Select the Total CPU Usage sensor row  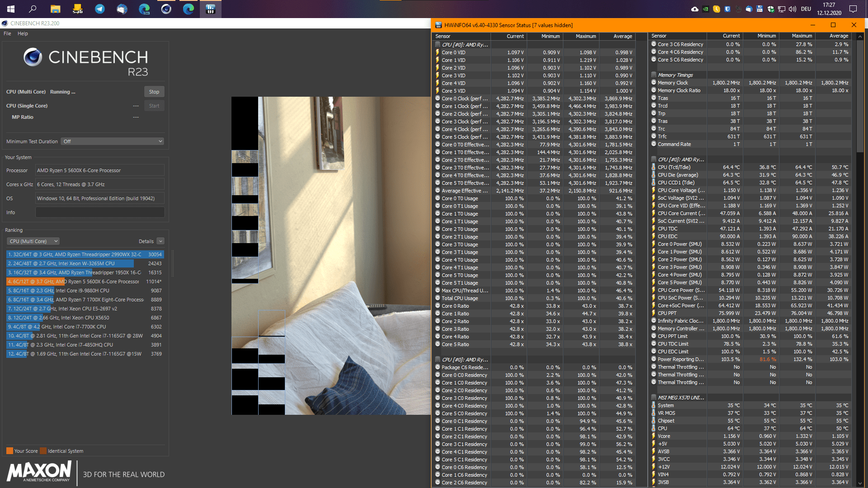coord(534,298)
